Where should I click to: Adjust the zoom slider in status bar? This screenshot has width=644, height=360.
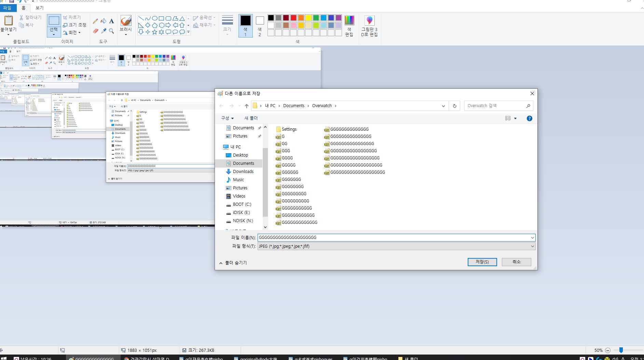coord(621,350)
